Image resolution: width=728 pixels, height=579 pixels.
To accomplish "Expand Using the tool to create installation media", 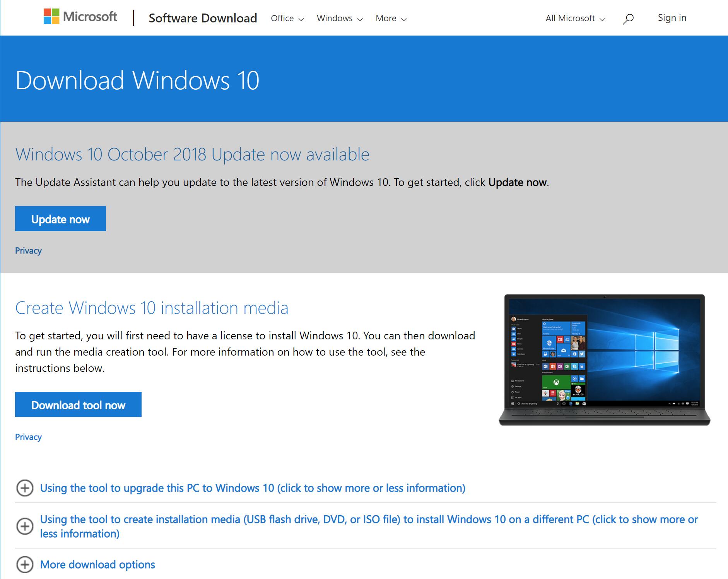I will (x=369, y=526).
